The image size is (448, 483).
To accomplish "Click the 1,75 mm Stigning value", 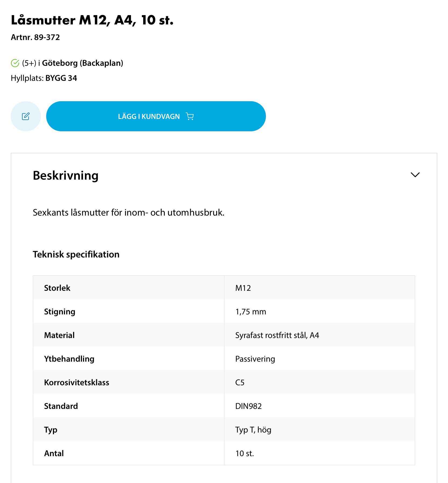I will [x=251, y=311].
